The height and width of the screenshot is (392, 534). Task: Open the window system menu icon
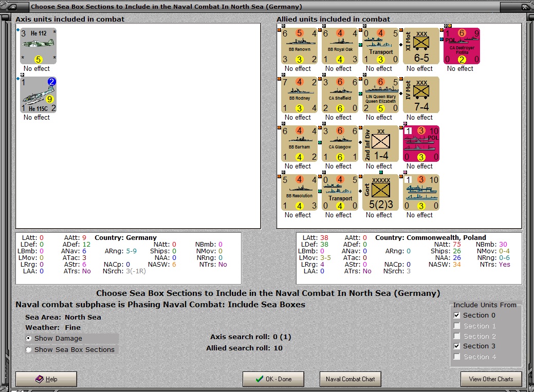[x=12, y=7]
